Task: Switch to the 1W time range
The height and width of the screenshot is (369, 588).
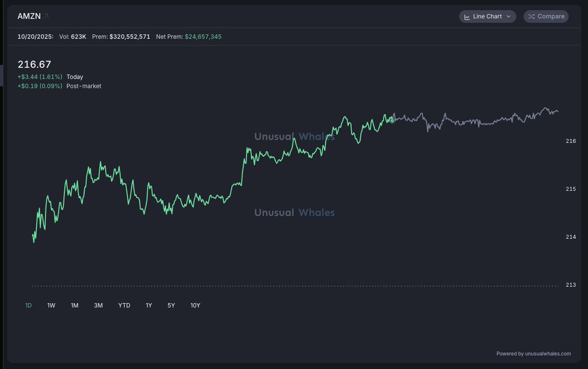Action: click(51, 305)
